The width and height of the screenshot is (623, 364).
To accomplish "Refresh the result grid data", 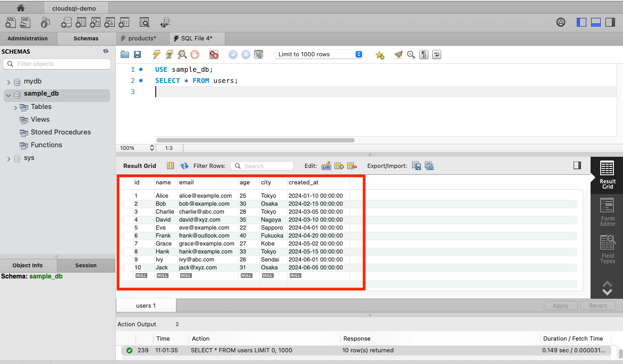I will (x=184, y=166).
